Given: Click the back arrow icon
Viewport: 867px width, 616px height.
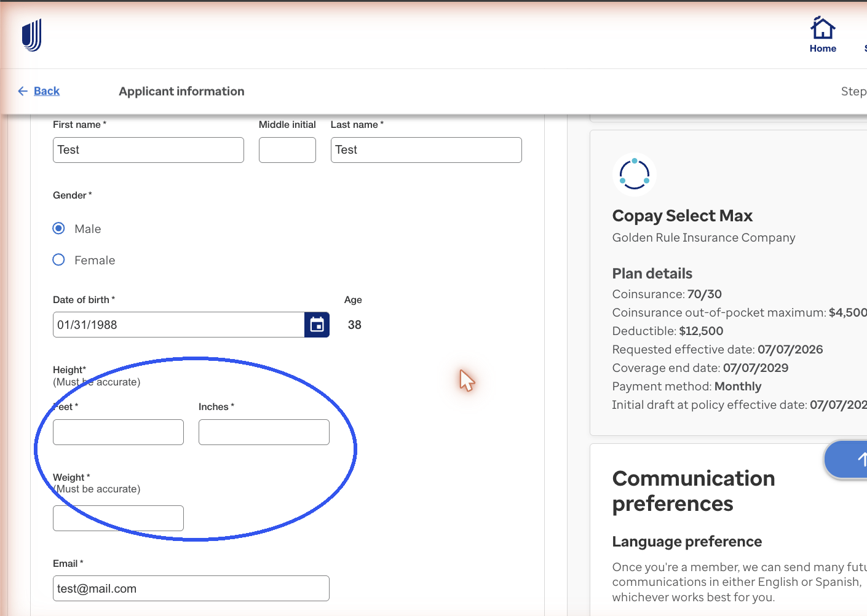Looking at the screenshot, I should [x=23, y=91].
